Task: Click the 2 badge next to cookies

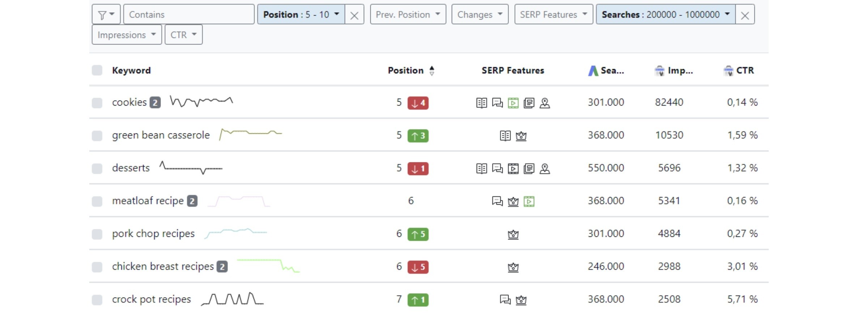Action: [155, 103]
